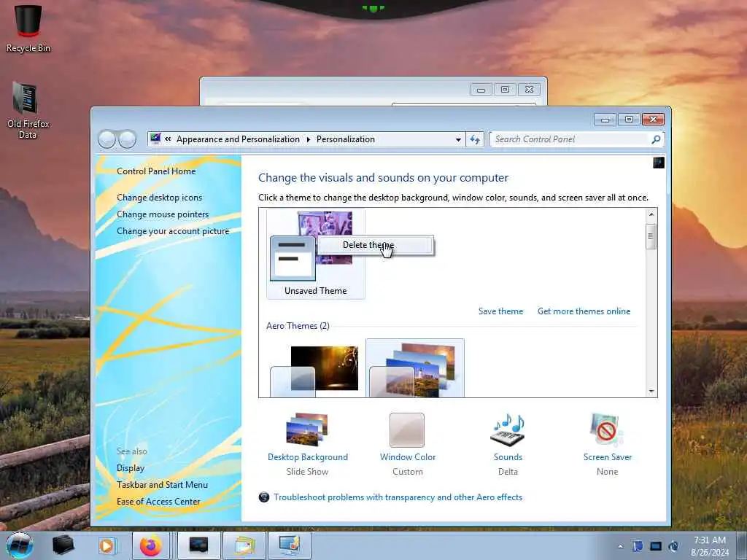Open Change your account picture
The width and height of the screenshot is (747, 560).
pos(173,231)
